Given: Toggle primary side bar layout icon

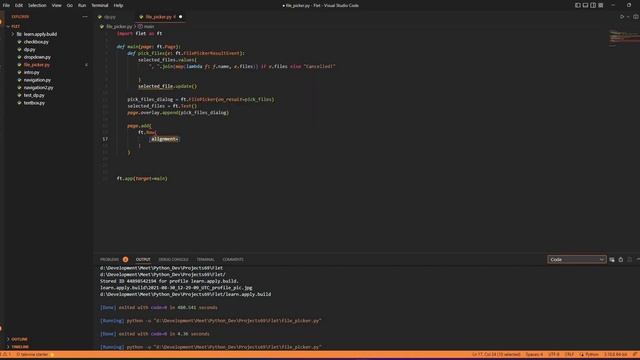Looking at the screenshot, I should click(x=578, y=5).
